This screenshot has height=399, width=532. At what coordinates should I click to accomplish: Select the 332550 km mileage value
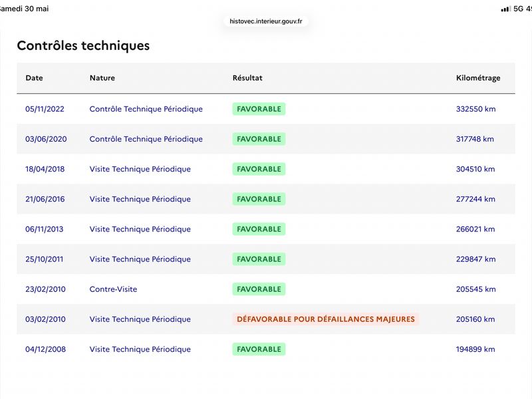(x=475, y=109)
